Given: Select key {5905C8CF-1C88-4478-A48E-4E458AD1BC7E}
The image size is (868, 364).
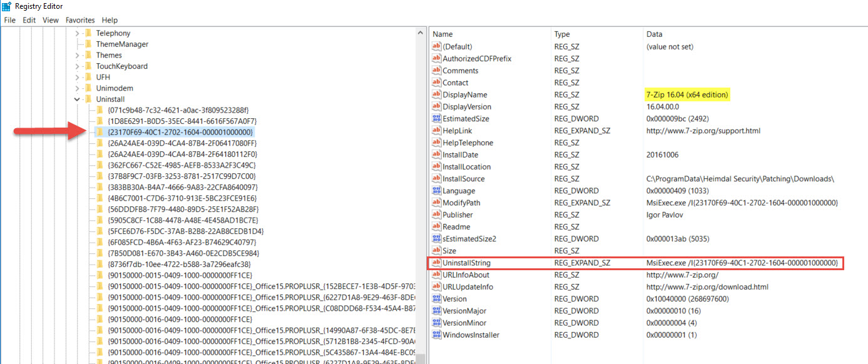Looking at the screenshot, I should [x=183, y=220].
